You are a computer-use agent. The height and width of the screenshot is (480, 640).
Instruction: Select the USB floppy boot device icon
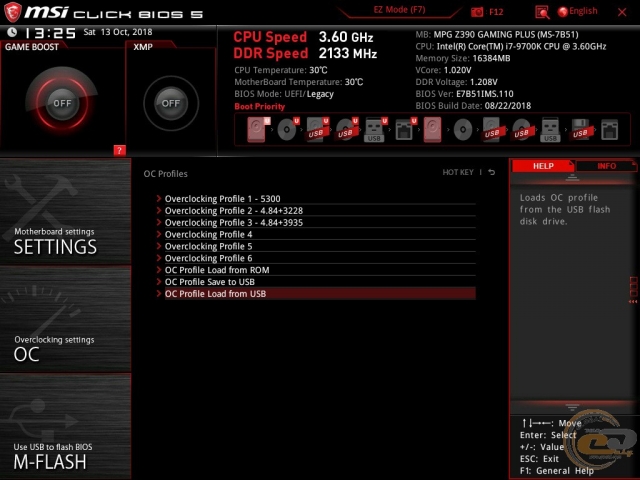coord(580,129)
